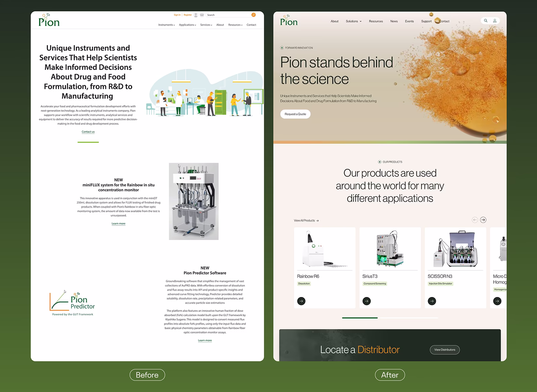The image size is (537, 392).
Task: Click the SCISSOR N3 product image
Action: 455,249
